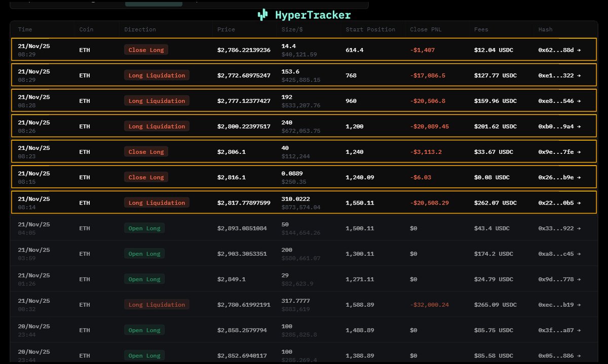
Task: Select the Close Long badge at 08:23
Action: pyautogui.click(x=146, y=152)
